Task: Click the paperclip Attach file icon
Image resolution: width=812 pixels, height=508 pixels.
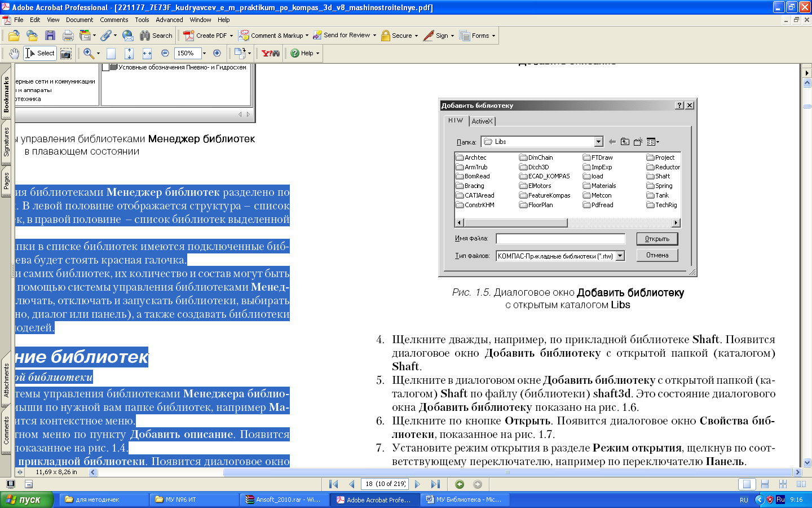Action: [x=105, y=36]
